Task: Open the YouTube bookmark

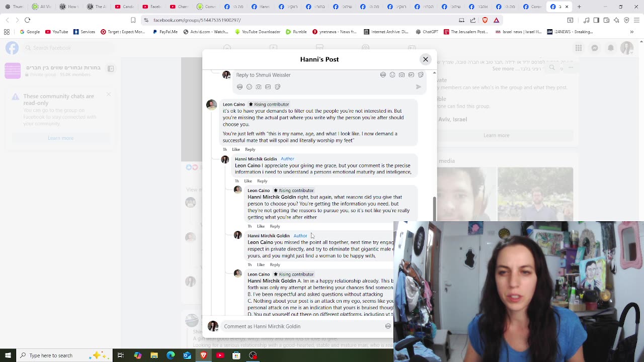Action: click(x=56, y=32)
